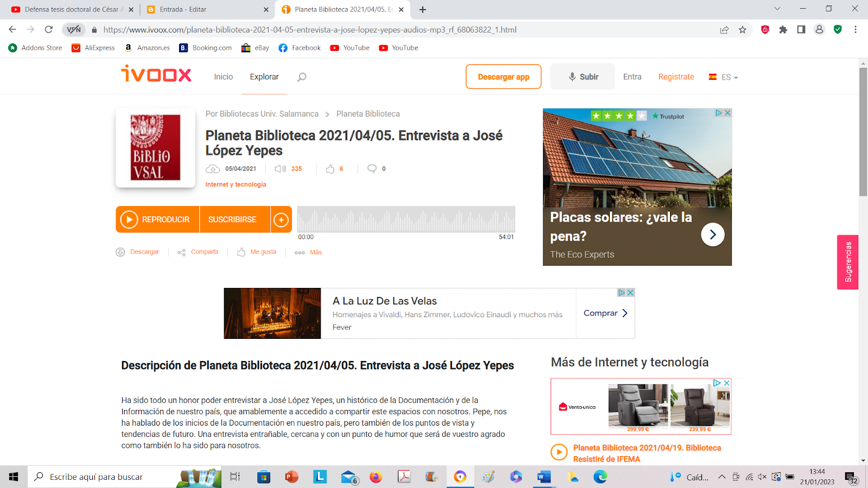Click the thumbs-up icon beside Me gusta
Image resolution: width=868 pixels, height=488 pixels.
point(241,252)
